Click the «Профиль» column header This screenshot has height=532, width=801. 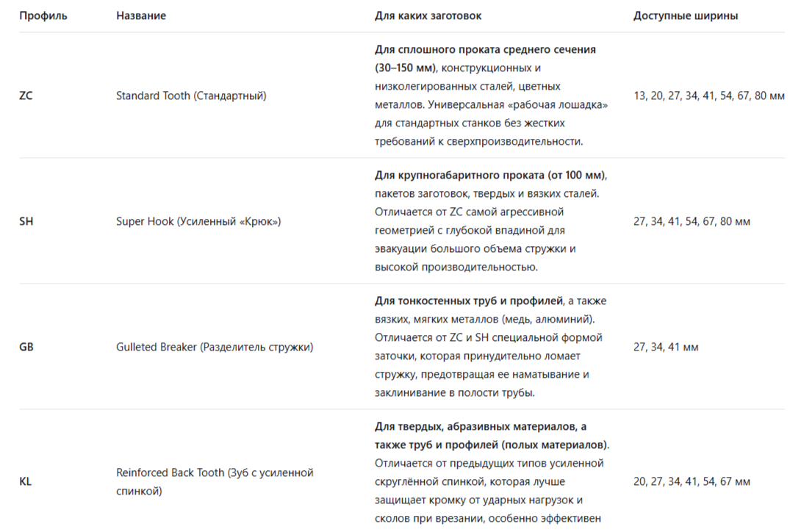pos(43,16)
